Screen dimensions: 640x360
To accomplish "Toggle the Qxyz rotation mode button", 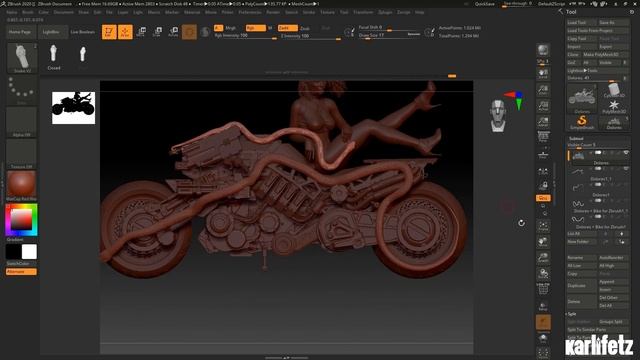I will pos(543,198).
